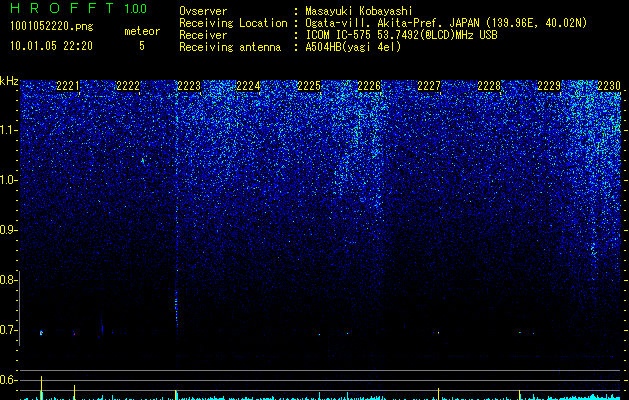The width and height of the screenshot is (629, 400).
Task: Click the Receiving antenna label
Action: (x=230, y=47)
